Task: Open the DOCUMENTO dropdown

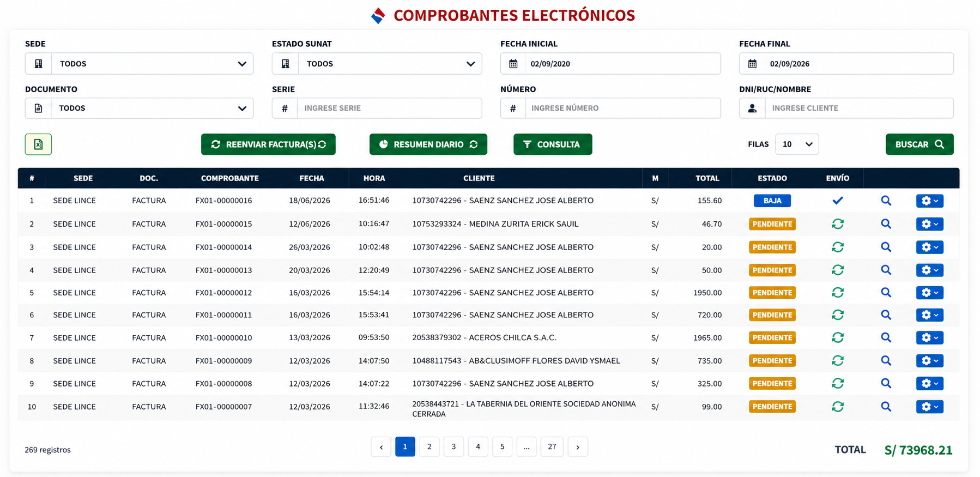Action: point(139,108)
